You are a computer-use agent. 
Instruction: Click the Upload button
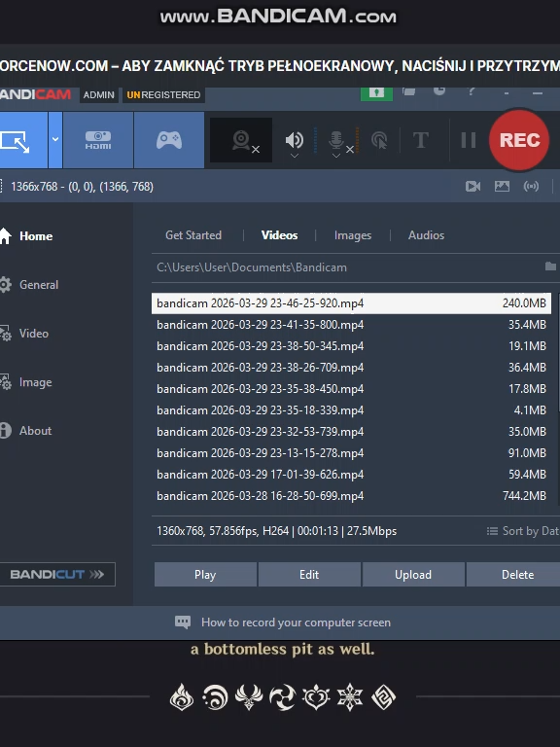413,575
